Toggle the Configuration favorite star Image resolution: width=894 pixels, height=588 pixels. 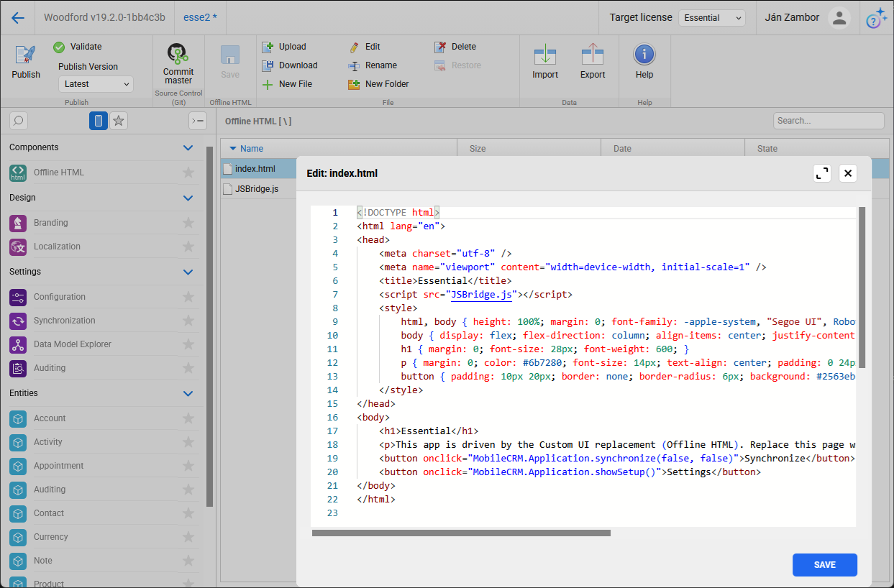pos(188,297)
